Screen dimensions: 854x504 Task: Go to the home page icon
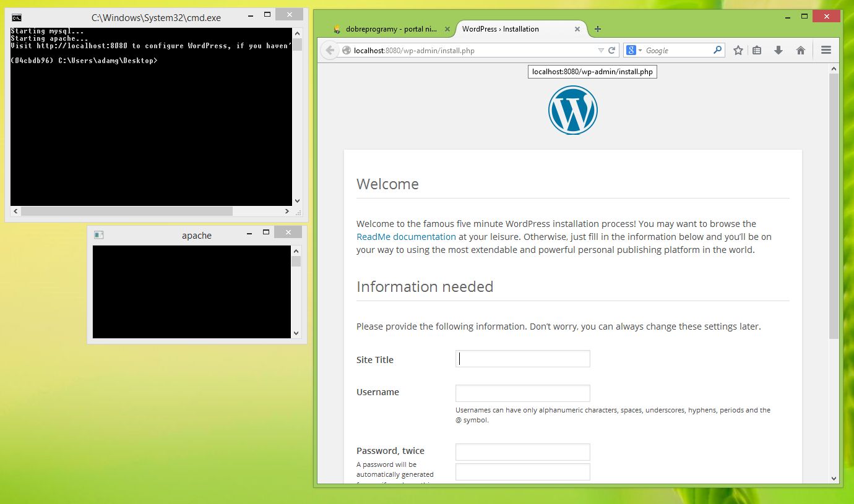point(801,51)
